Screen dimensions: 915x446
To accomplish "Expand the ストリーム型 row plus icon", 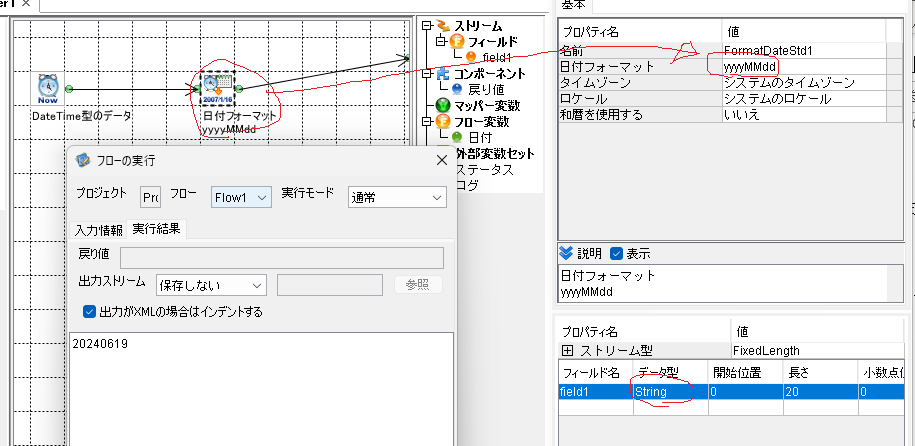I will [x=566, y=351].
